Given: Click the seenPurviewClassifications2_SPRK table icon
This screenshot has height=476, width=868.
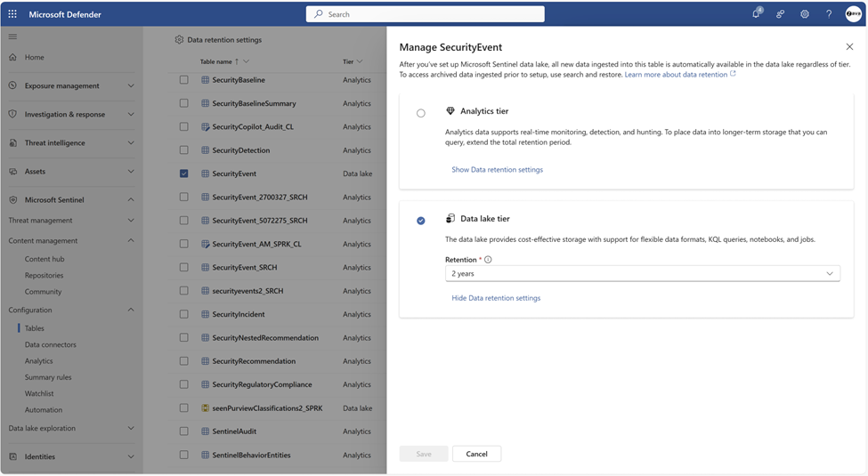Looking at the screenshot, I should (206, 407).
